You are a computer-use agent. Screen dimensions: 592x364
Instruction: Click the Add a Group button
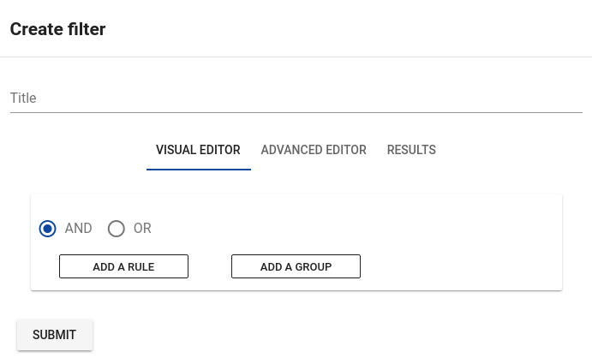coord(296,266)
